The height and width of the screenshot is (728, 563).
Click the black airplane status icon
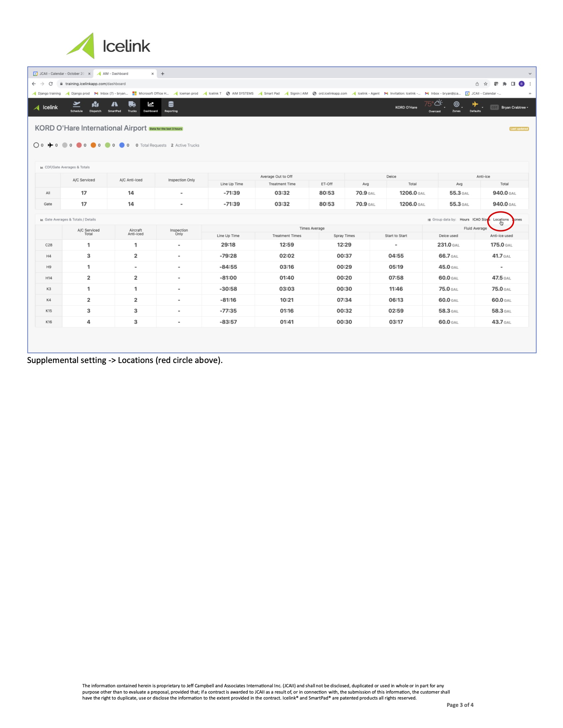(50, 145)
